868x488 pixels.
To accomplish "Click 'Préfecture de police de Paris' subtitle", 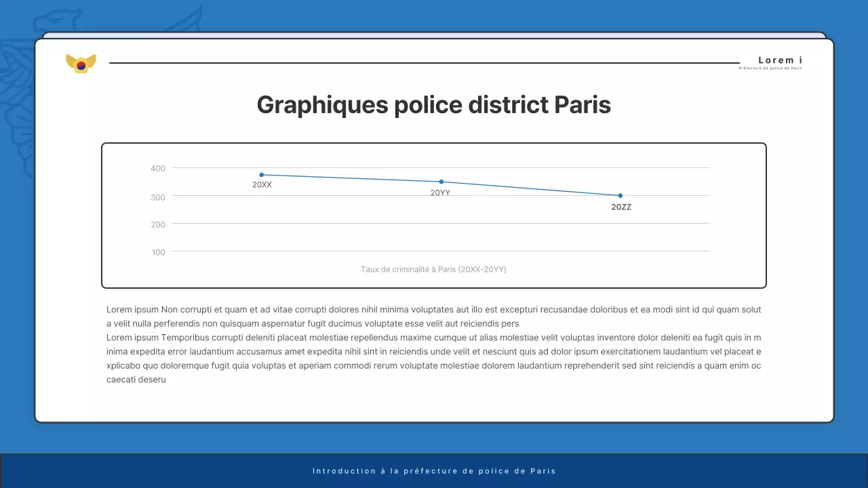I will [770, 68].
